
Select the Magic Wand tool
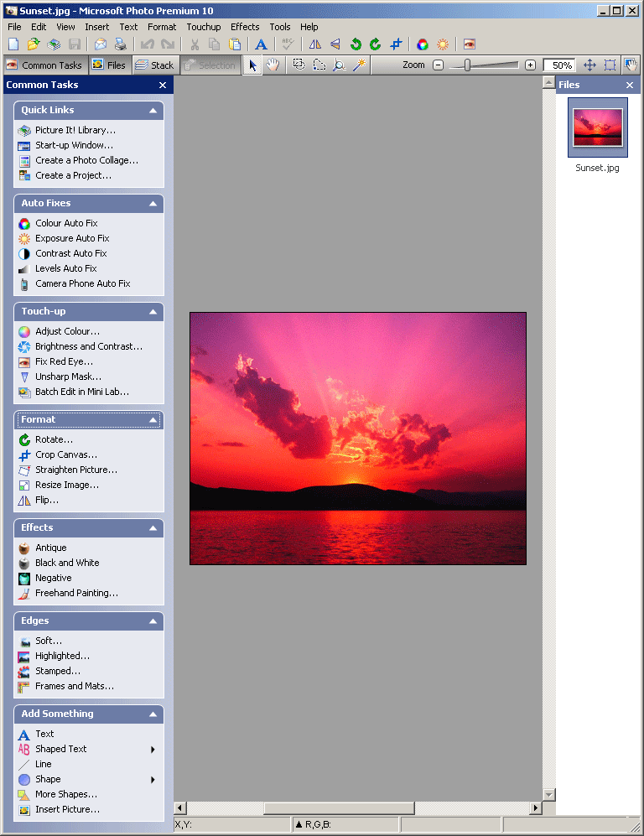360,65
